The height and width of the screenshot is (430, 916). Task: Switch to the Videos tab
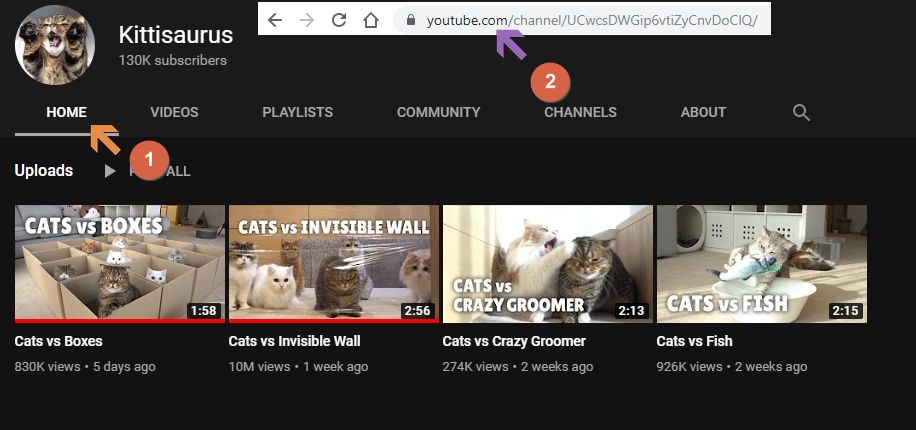[x=174, y=112]
